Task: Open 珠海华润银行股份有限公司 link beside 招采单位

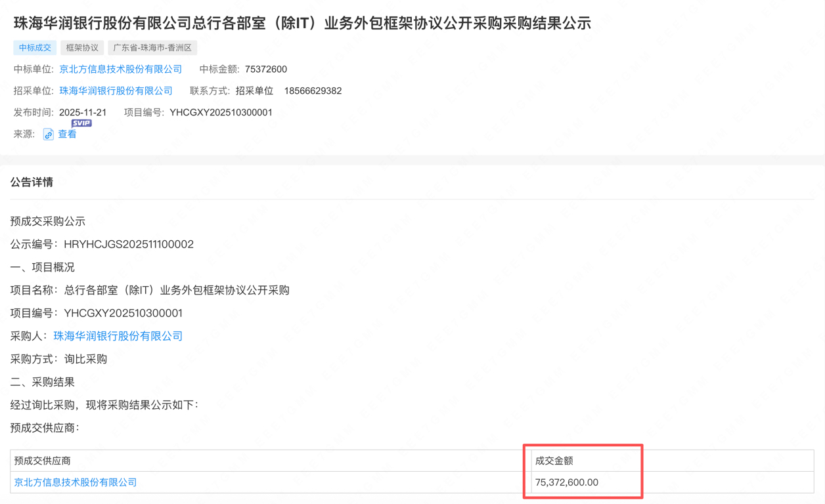Action: [116, 91]
